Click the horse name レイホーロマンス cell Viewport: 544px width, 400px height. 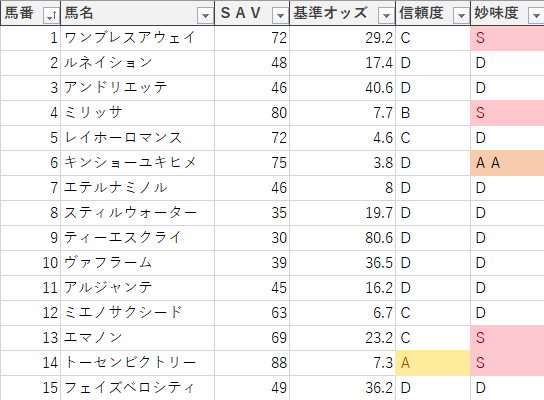coord(138,138)
